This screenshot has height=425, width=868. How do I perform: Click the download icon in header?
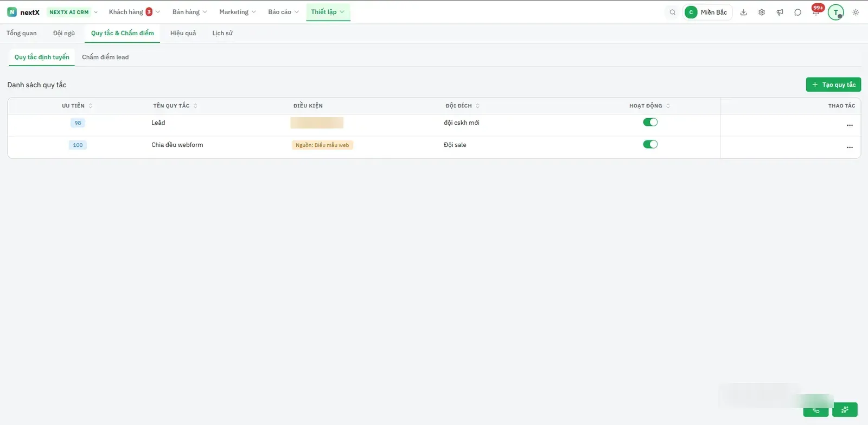coord(744,12)
